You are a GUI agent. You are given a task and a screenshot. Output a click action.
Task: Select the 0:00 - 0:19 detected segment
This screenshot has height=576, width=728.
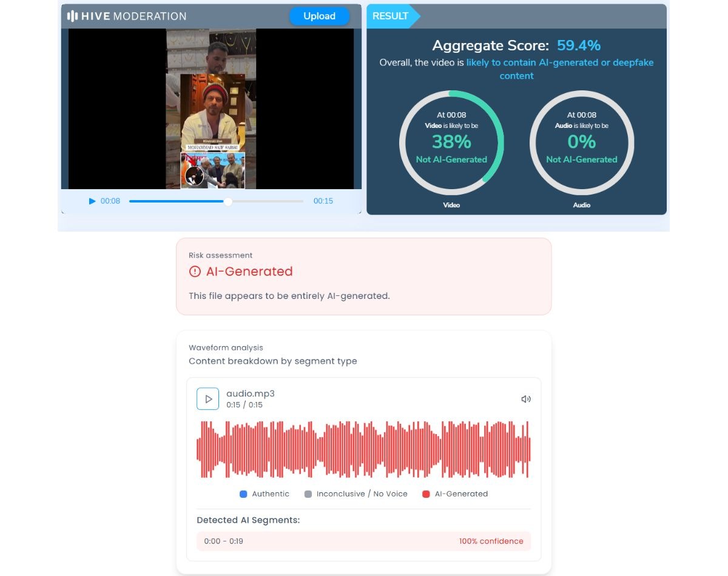click(x=363, y=541)
